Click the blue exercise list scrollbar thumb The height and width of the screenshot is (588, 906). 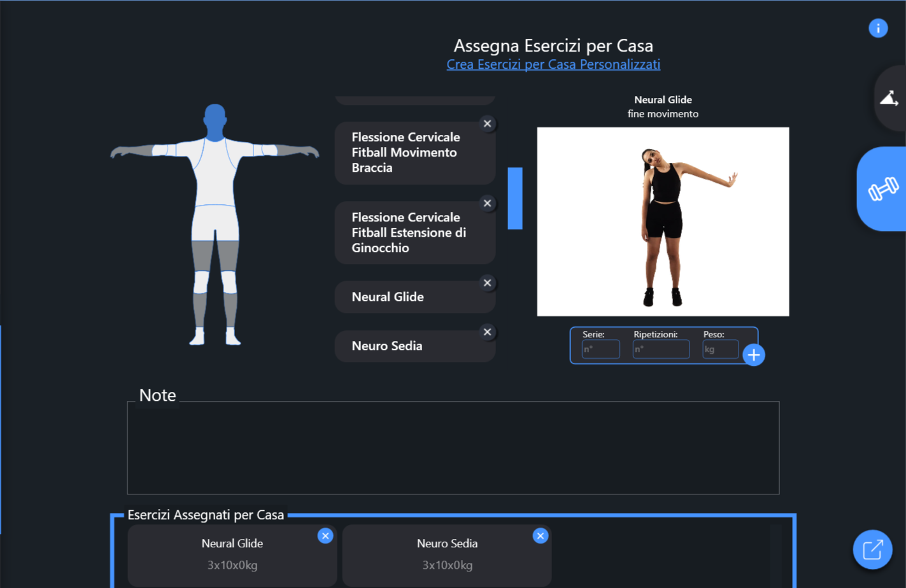coord(515,199)
